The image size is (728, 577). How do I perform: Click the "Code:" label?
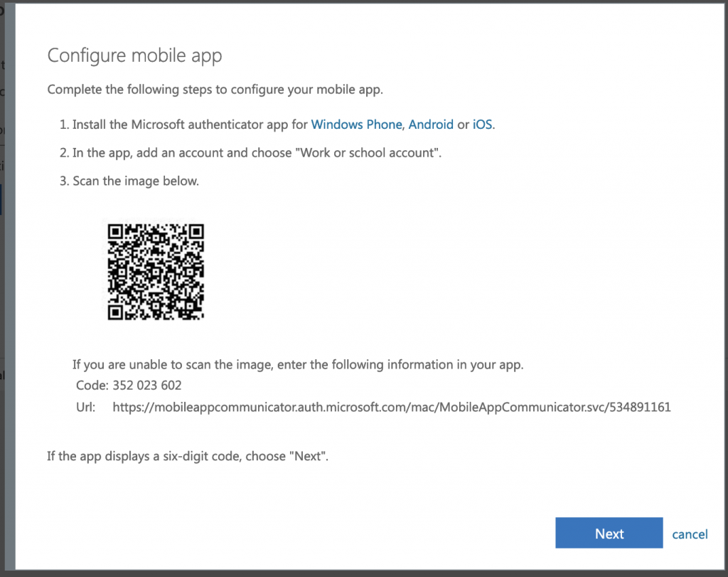pyautogui.click(x=91, y=386)
